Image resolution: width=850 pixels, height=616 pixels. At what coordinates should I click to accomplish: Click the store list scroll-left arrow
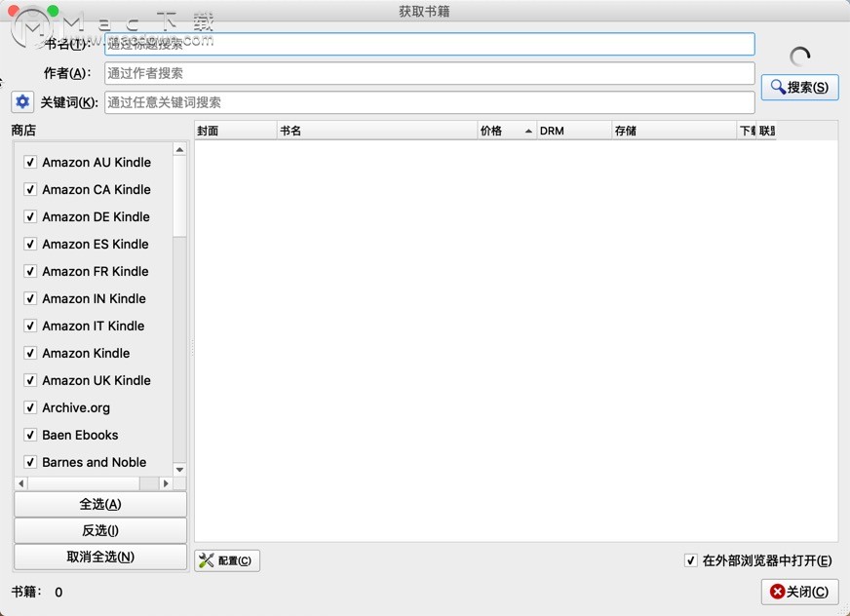point(21,483)
